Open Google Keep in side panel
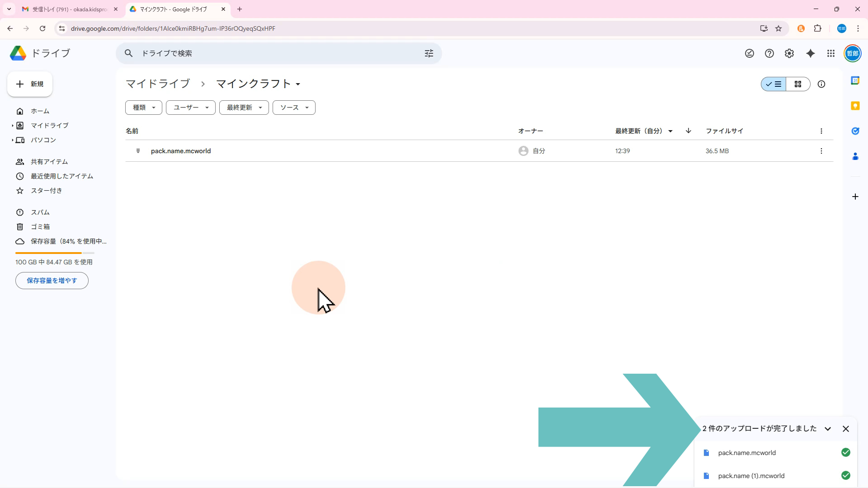Screen dimensions: 868x488 (855, 106)
